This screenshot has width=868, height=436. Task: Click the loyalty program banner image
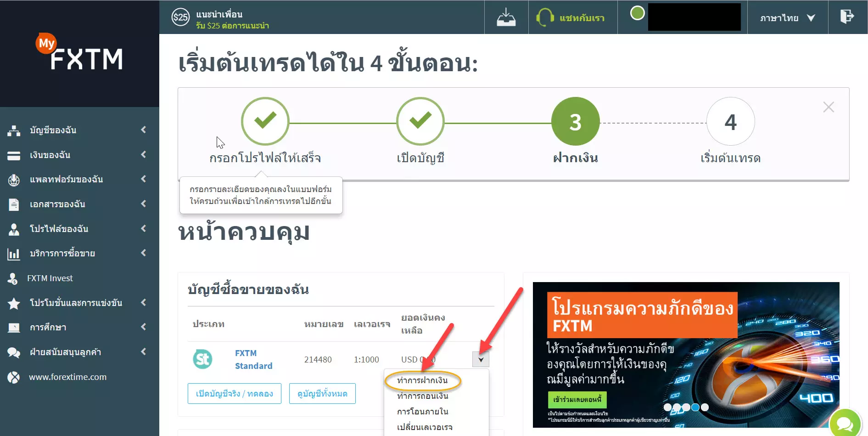686,355
